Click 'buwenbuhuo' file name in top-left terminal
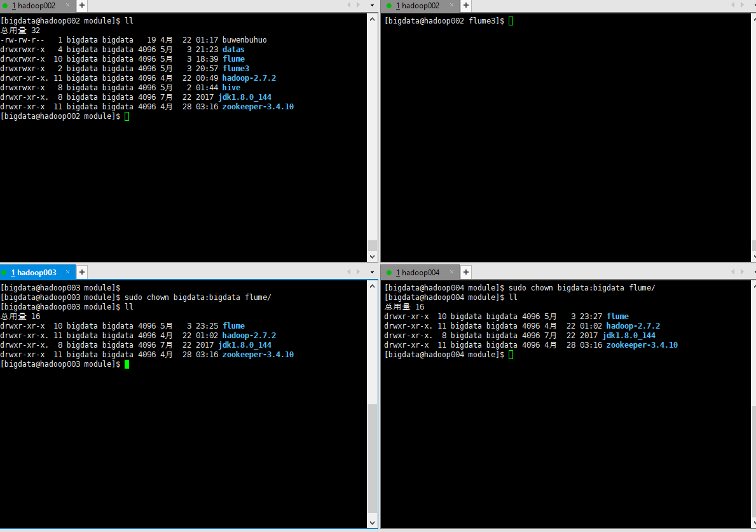Screen dimensions: 756x532 click(x=244, y=40)
